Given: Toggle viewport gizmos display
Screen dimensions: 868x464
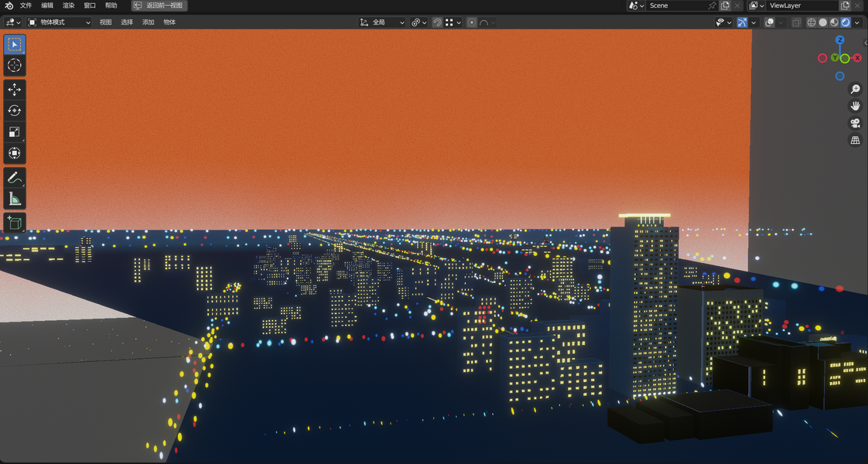Looking at the screenshot, I should (743, 22).
